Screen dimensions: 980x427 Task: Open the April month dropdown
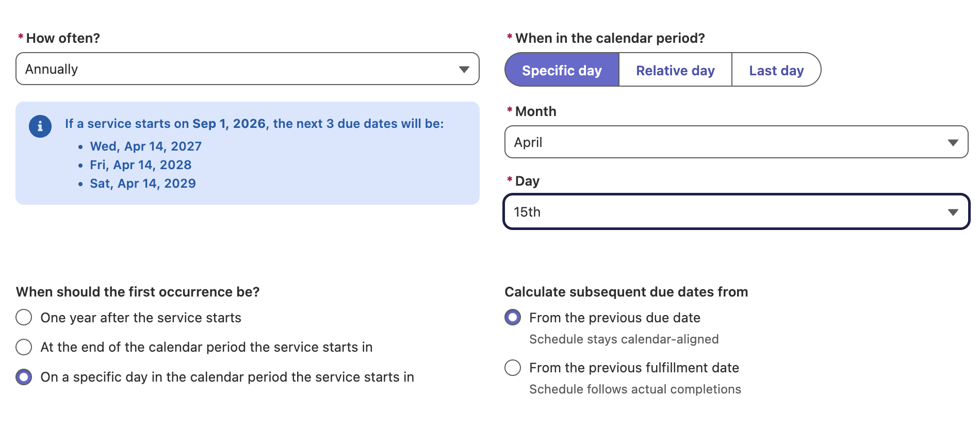(736, 142)
